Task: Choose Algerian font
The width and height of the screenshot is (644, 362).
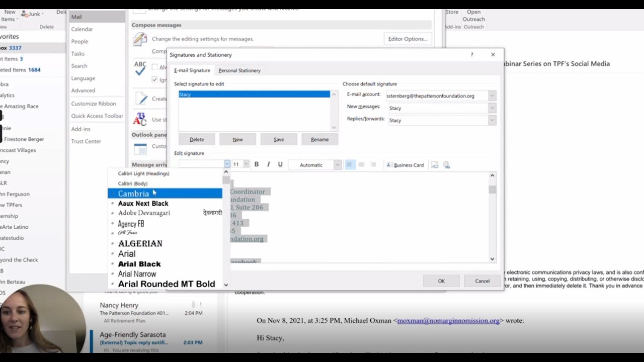Action: coord(165,243)
